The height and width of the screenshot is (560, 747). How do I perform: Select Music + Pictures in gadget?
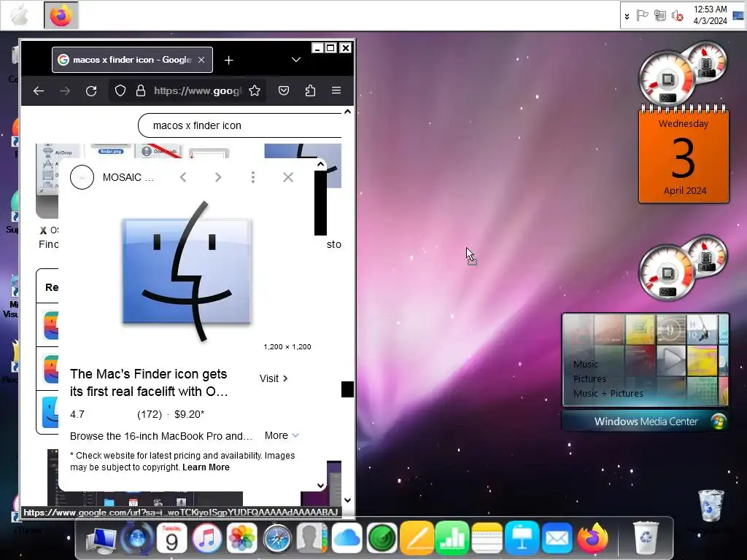tap(608, 393)
